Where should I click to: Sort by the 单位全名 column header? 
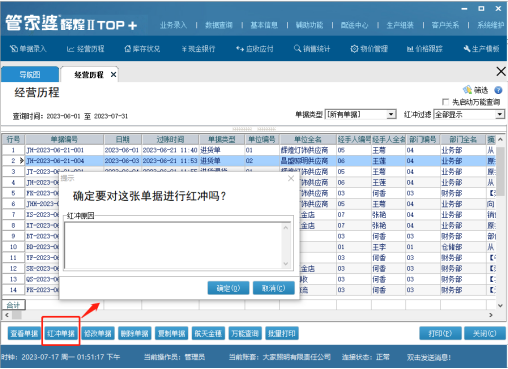pos(308,139)
